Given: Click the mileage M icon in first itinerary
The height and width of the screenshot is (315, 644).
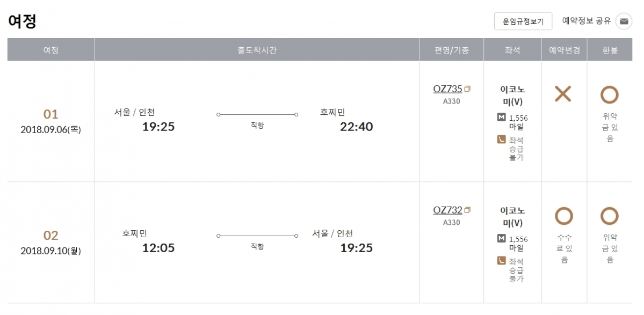Looking at the screenshot, I should click(501, 118).
